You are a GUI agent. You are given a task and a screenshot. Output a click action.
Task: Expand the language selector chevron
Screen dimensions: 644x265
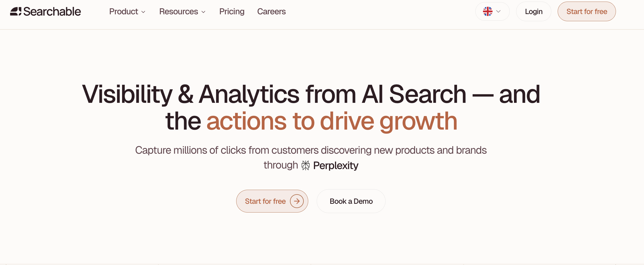coord(499,11)
